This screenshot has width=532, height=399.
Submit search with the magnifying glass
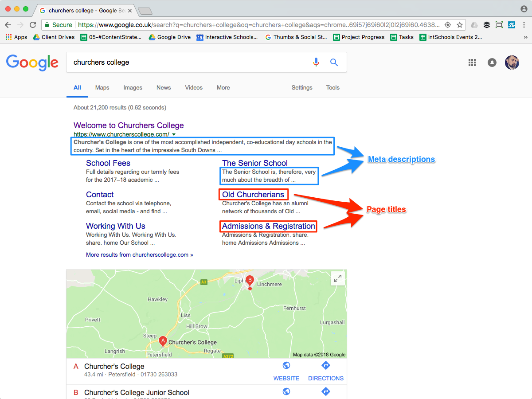pos(334,63)
